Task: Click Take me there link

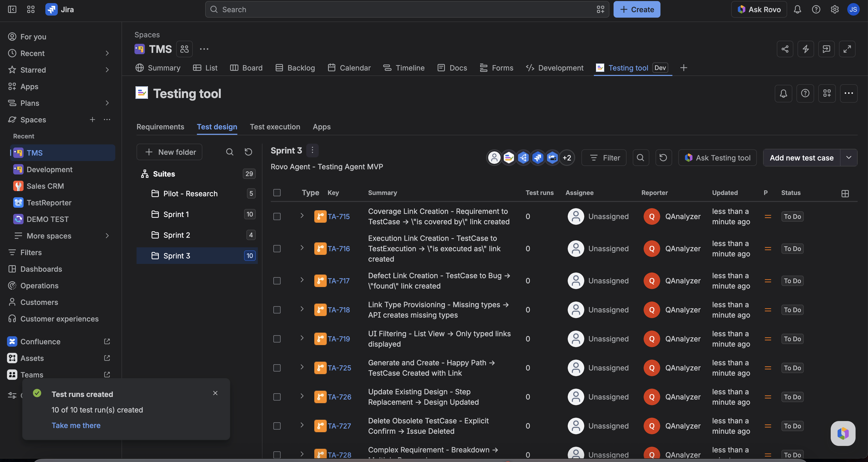Action: click(x=76, y=425)
